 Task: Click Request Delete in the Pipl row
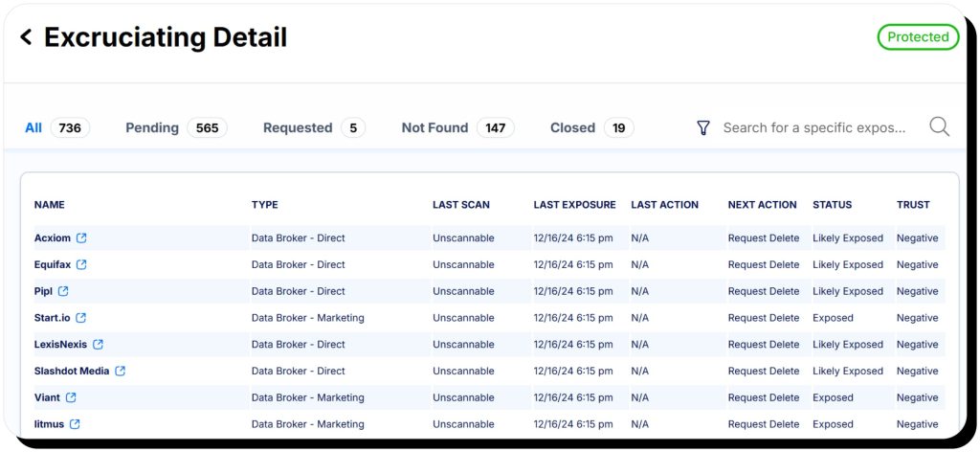coord(764,291)
